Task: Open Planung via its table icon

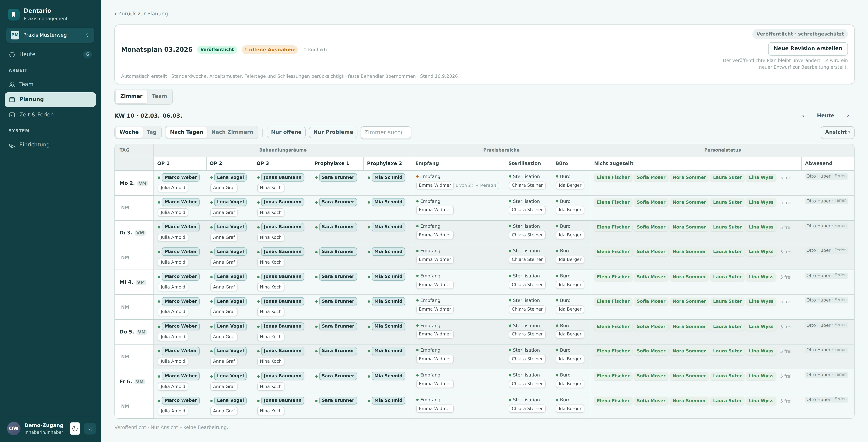Action: [12, 99]
